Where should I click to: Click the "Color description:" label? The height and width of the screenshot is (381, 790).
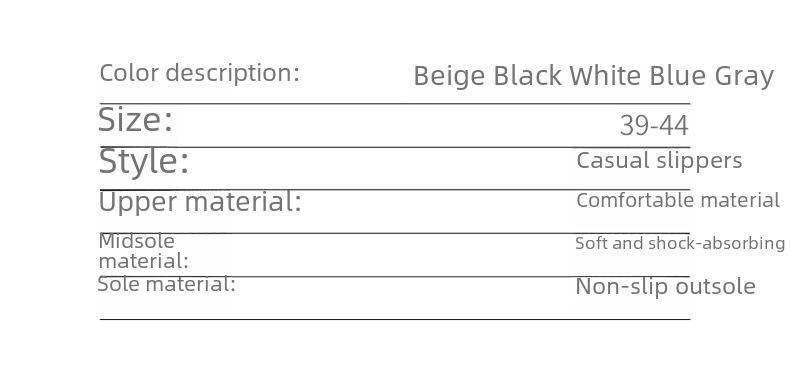point(200,74)
